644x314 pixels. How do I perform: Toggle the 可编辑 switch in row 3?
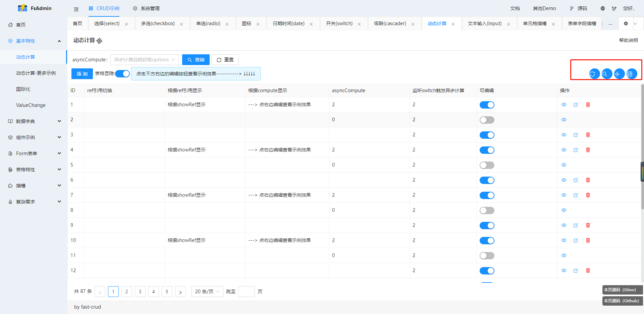click(487, 135)
